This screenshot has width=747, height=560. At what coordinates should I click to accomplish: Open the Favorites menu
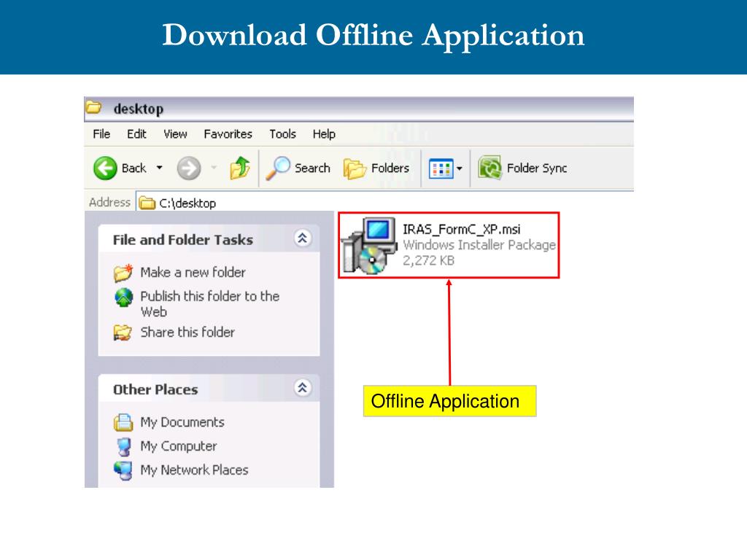pos(228,134)
